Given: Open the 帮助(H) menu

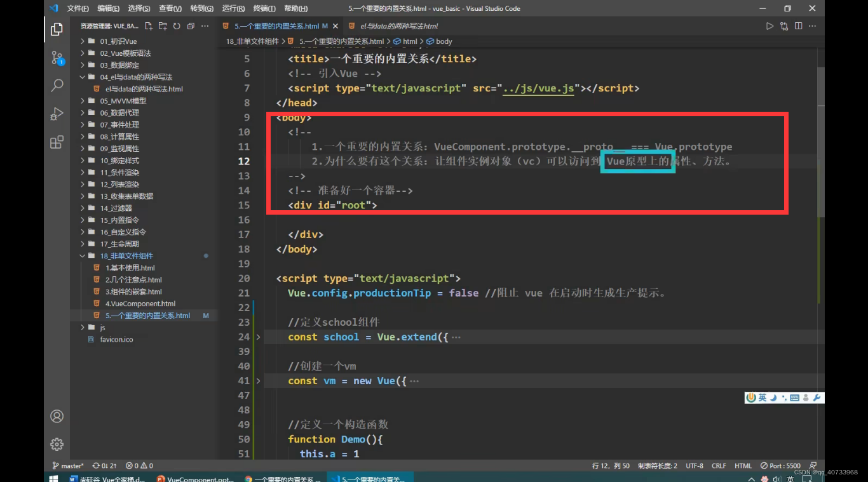Looking at the screenshot, I should tap(295, 8).
